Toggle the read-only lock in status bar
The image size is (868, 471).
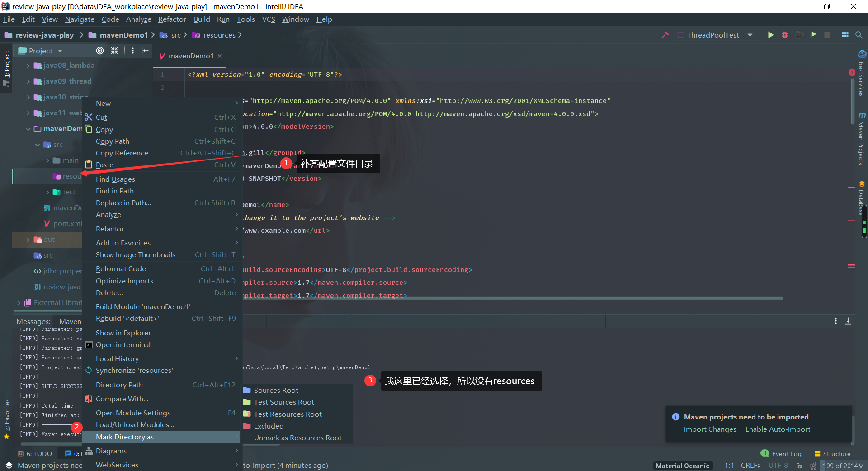coord(799,466)
